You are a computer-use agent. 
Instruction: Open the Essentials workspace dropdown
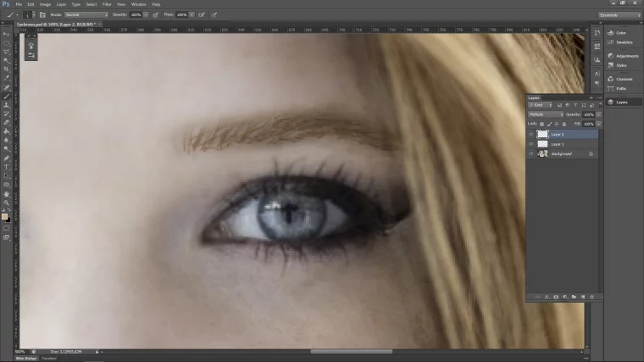pyautogui.click(x=619, y=15)
